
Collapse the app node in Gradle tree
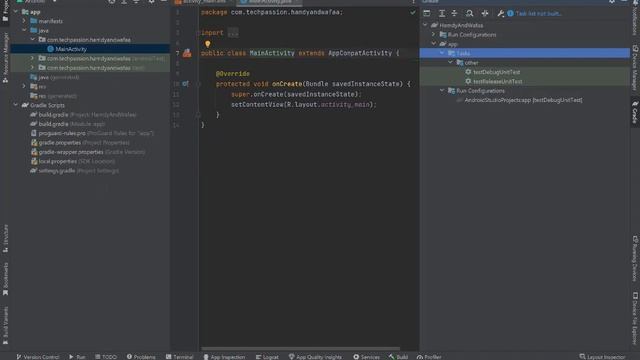tap(434, 44)
